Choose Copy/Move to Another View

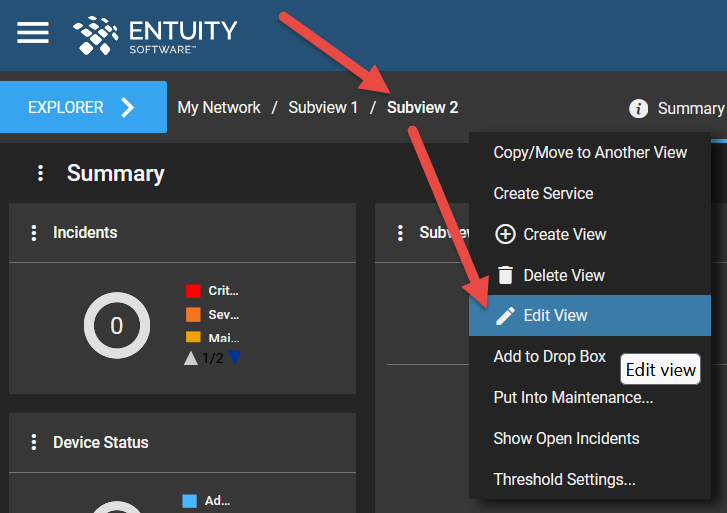[x=590, y=153]
